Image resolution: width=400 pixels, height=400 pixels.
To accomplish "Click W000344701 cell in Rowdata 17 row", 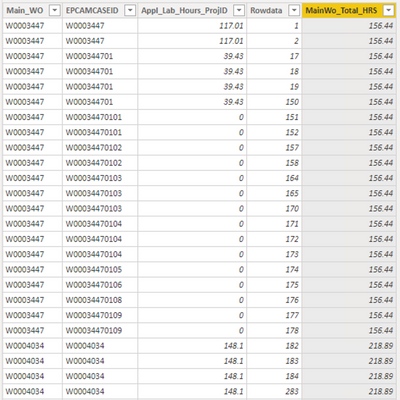I will (x=100, y=56).
